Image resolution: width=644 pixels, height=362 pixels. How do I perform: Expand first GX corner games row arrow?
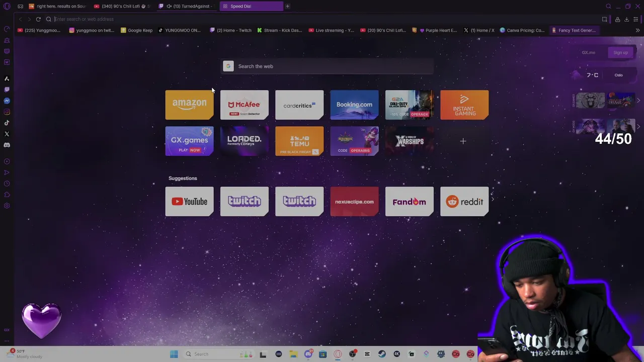(x=638, y=101)
